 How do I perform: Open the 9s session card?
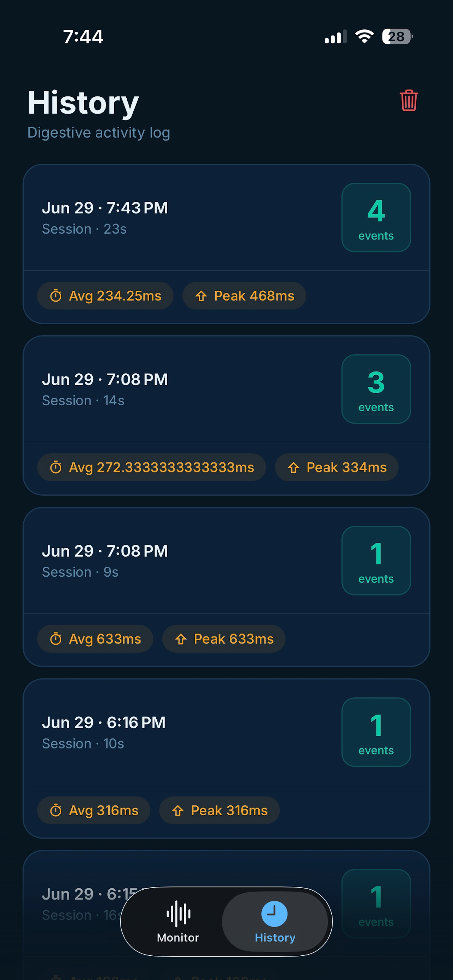coord(226,587)
